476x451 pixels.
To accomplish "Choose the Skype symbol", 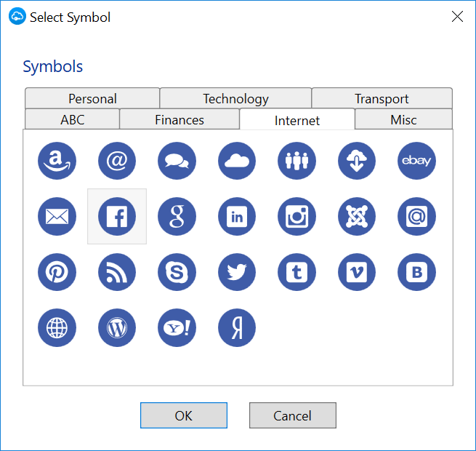I will tap(177, 272).
